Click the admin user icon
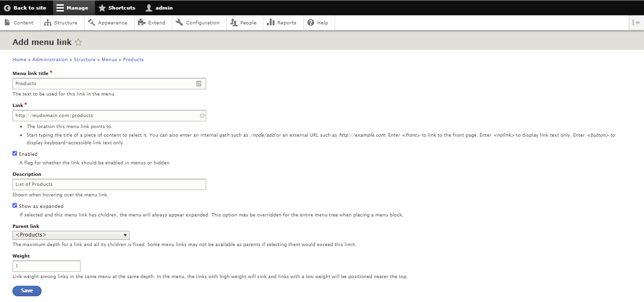The height and width of the screenshot is (302, 644). tap(150, 8)
